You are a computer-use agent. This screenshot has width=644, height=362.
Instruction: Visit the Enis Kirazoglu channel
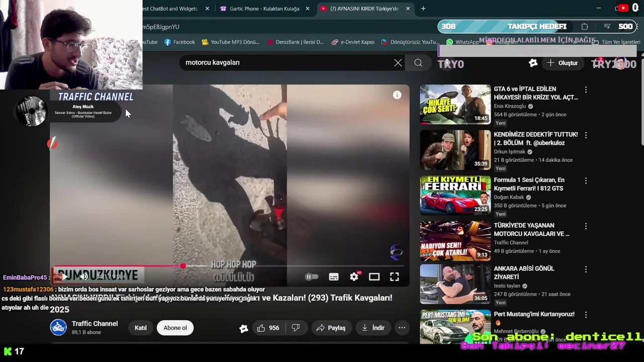[510, 106]
